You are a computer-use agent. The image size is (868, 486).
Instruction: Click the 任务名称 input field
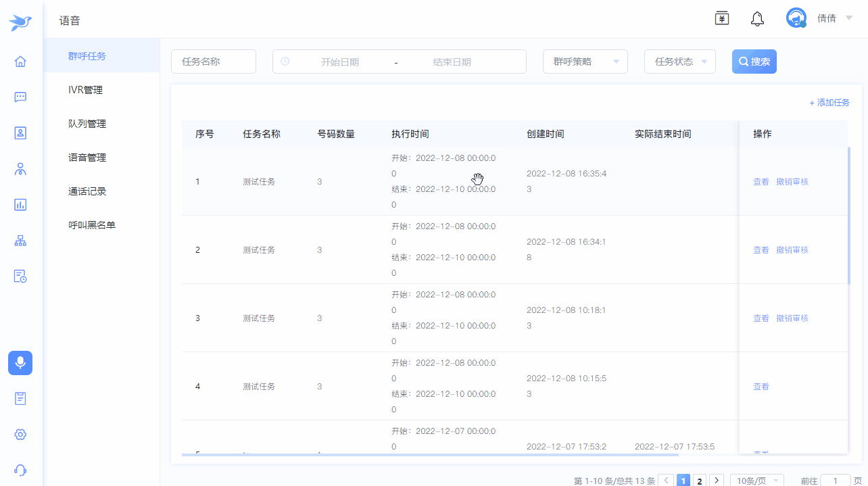pos(213,62)
